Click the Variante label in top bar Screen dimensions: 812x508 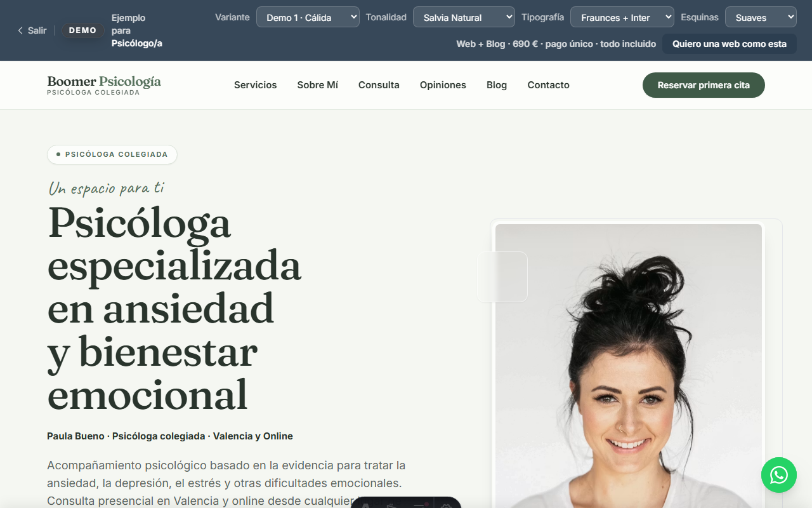pos(232,17)
